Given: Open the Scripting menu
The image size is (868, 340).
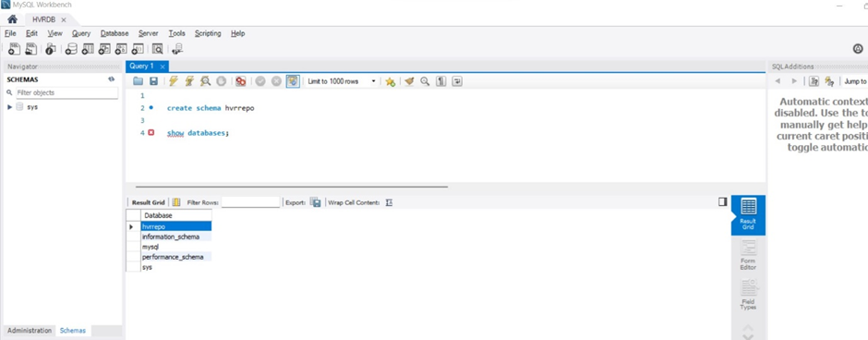Looking at the screenshot, I should (208, 33).
